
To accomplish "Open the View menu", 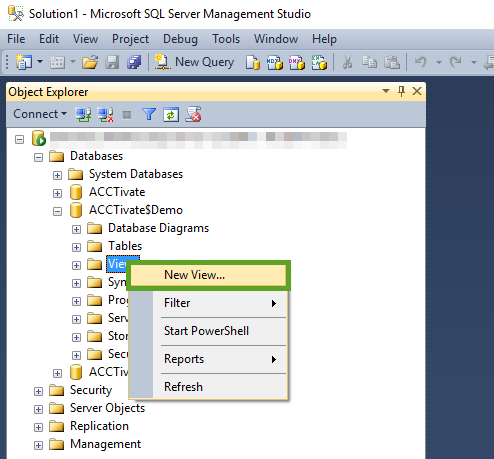I will tap(85, 39).
